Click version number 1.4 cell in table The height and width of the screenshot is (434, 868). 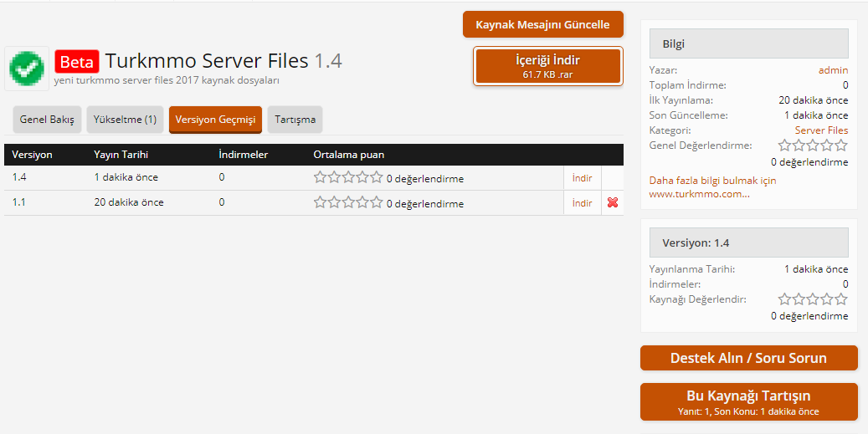click(18, 177)
